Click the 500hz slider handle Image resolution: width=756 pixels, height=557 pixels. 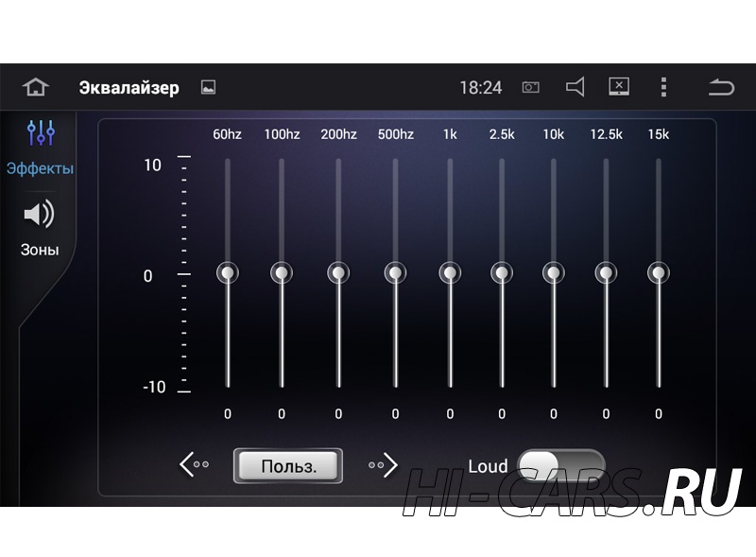[395, 273]
